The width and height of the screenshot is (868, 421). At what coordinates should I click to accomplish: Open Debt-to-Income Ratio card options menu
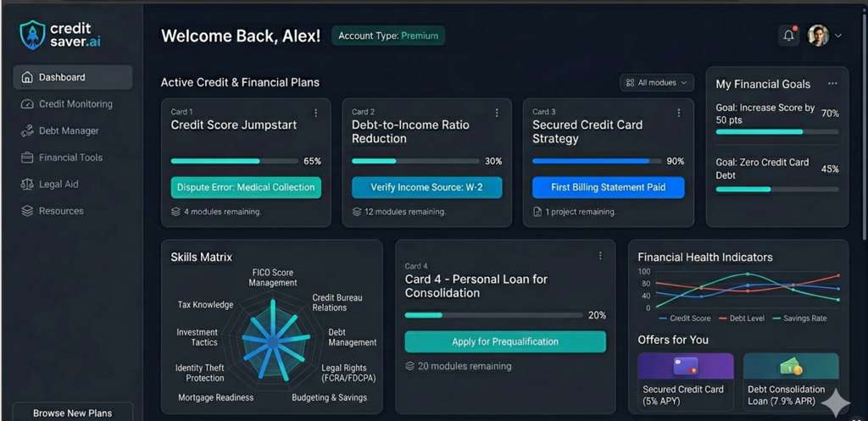(498, 113)
